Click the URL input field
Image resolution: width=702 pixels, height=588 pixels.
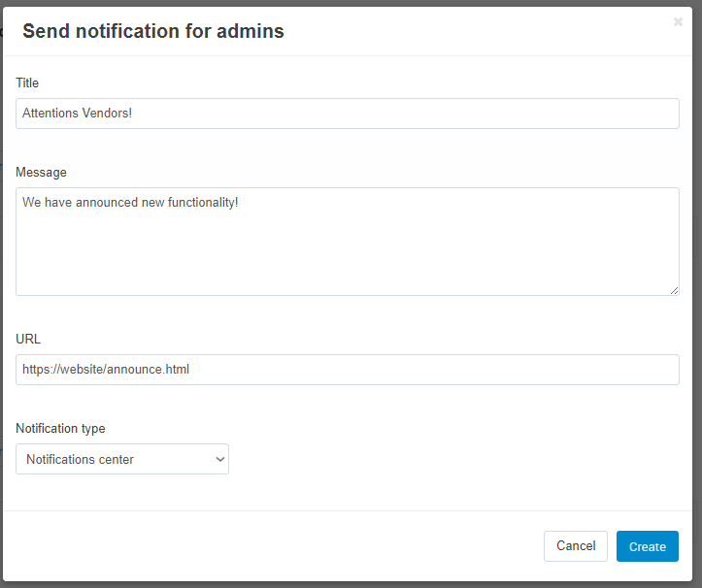click(x=348, y=370)
